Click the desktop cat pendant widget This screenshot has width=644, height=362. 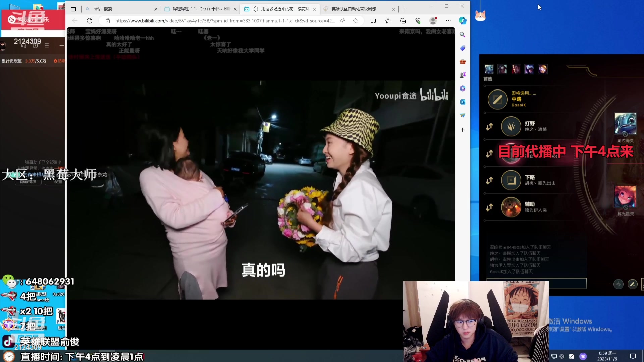(x=480, y=15)
